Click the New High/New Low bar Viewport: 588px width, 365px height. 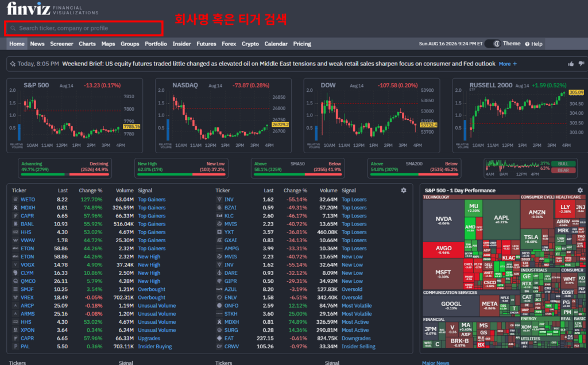point(181,174)
